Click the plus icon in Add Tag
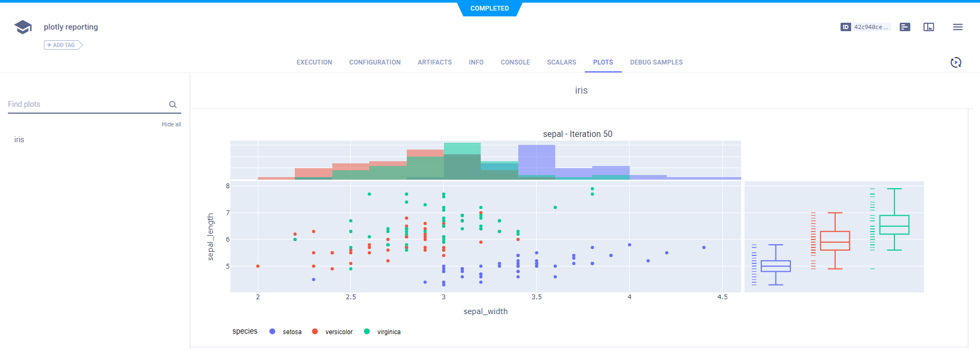 [x=49, y=45]
